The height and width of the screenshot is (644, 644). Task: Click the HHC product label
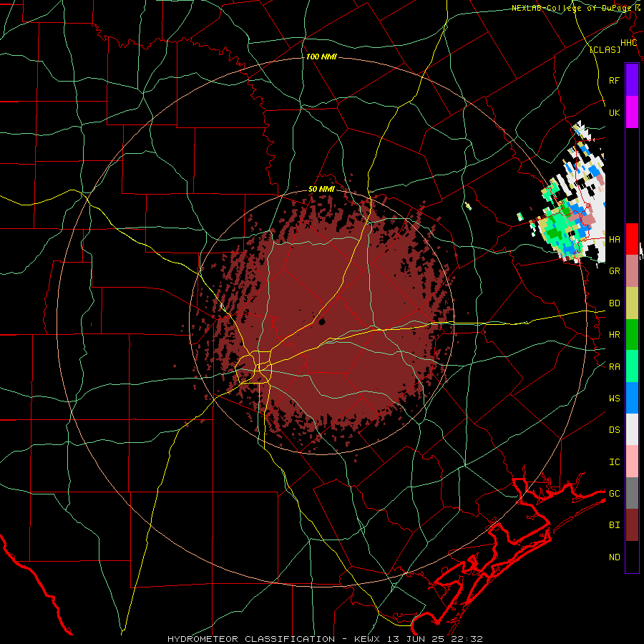628,43
